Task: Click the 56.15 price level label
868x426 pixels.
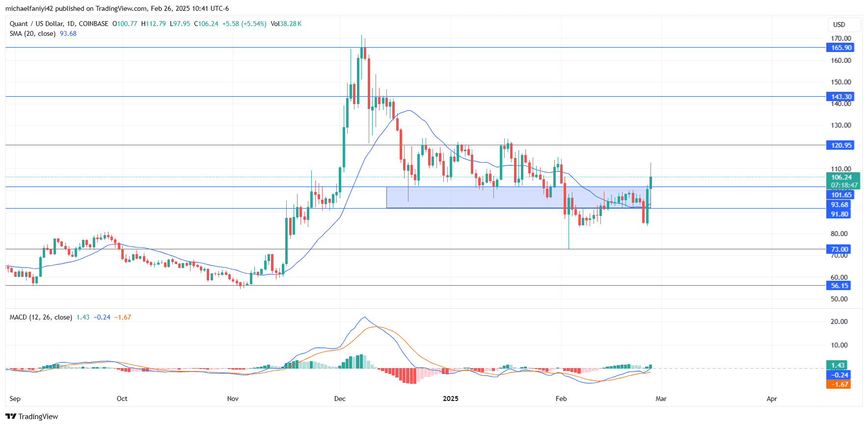Action: (839, 286)
